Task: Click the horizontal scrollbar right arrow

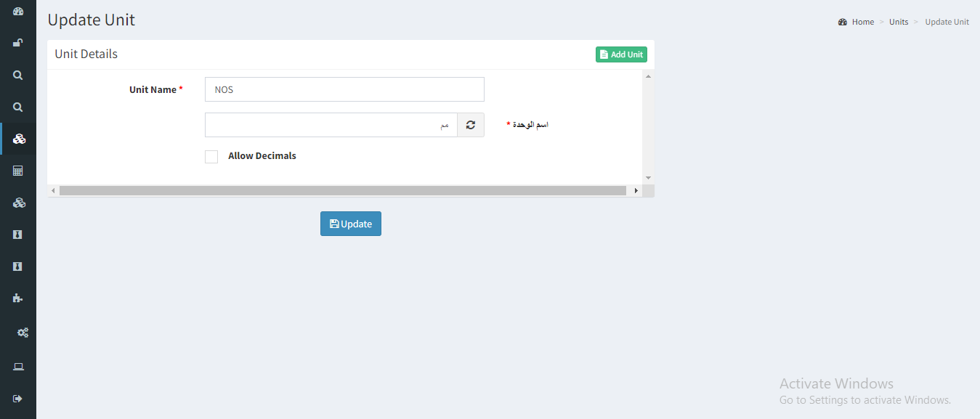Action: point(636,190)
